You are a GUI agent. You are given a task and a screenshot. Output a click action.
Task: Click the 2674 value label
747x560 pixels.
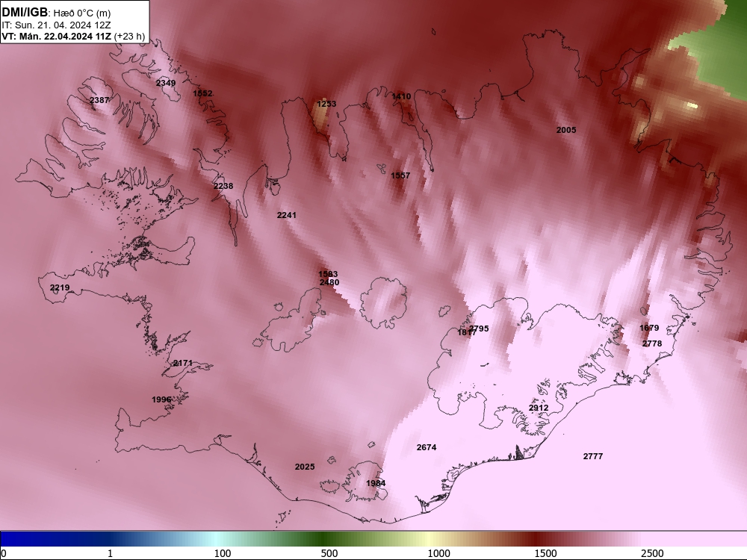(x=427, y=447)
